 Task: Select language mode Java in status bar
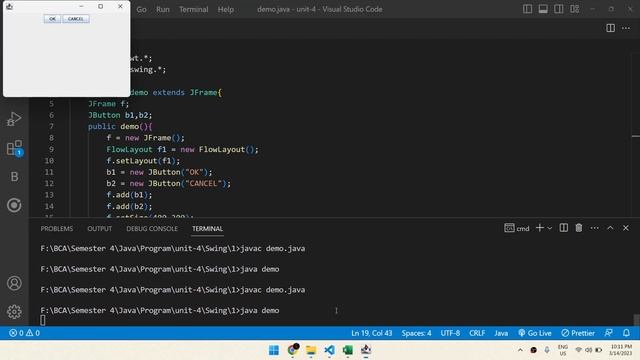[501, 333]
